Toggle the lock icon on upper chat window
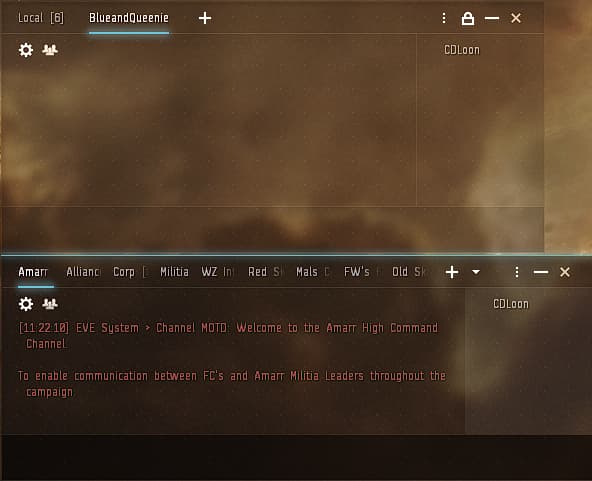The image size is (592, 481). tap(468, 18)
